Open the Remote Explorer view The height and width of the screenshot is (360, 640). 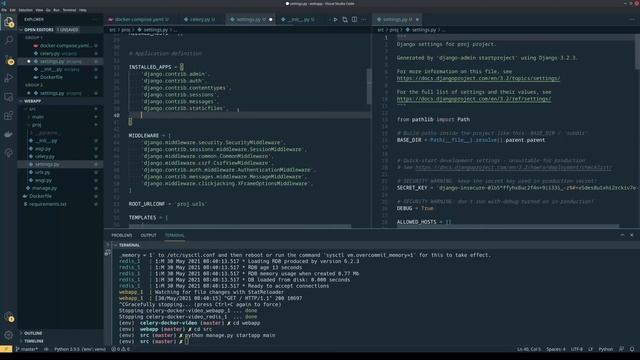pyautogui.click(x=9, y=97)
